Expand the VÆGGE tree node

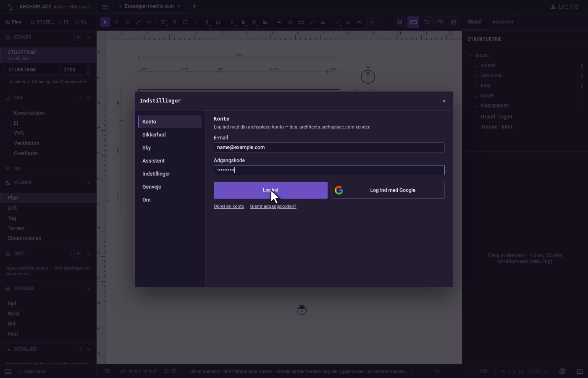tap(475, 66)
